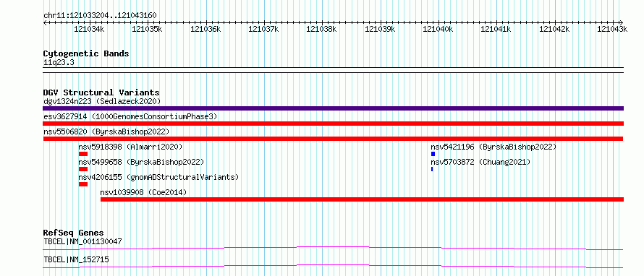The image size is (644, 276).
Task: Select the TBCEL NM_152715 magenta transcript line
Action: tap(333, 266)
